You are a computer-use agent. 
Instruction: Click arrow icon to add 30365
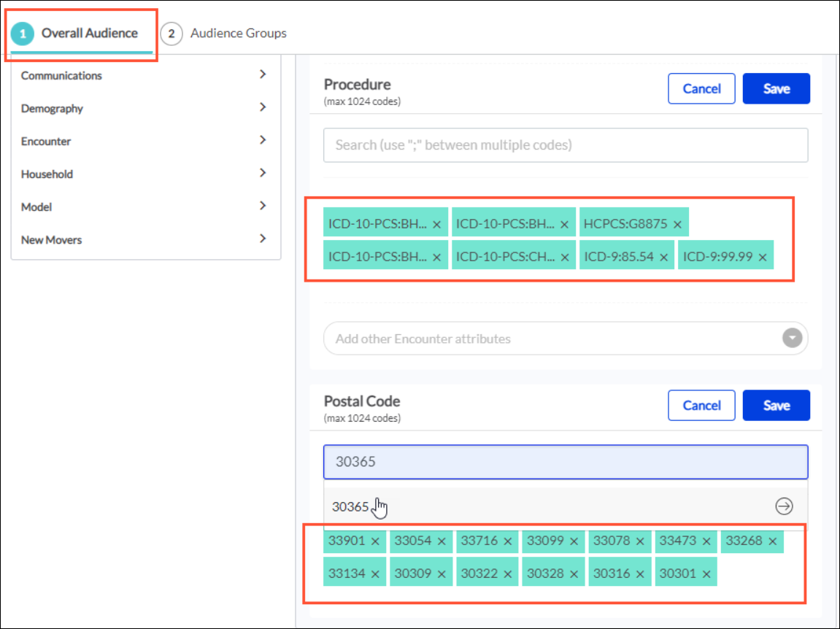click(784, 506)
